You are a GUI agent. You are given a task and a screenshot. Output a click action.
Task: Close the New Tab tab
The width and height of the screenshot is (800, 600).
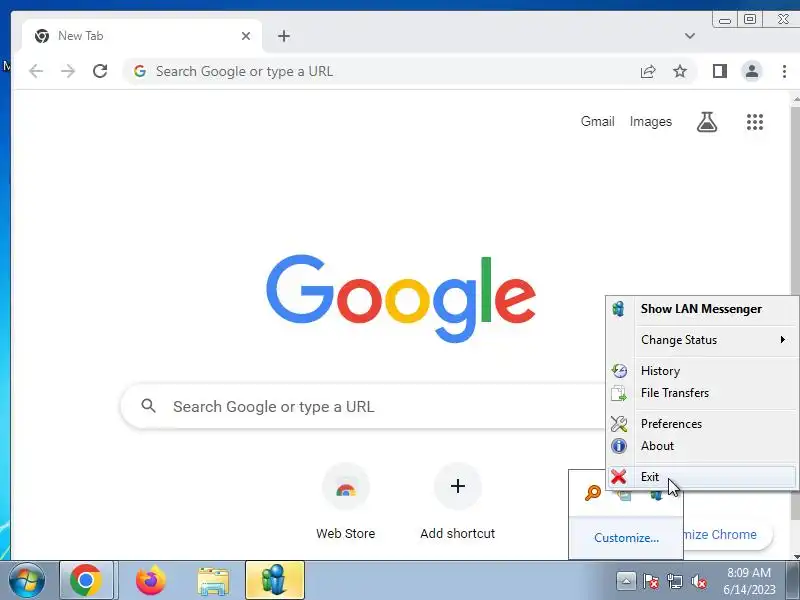[x=246, y=36]
